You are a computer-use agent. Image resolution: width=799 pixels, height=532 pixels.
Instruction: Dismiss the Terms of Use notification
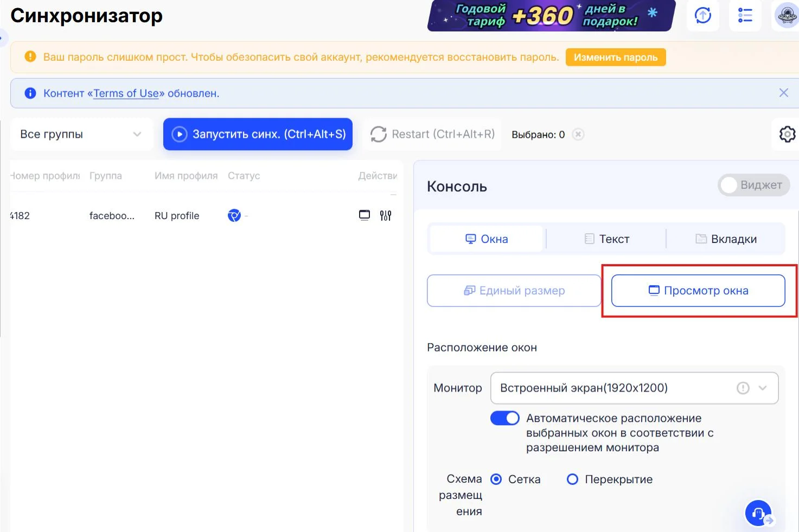[x=783, y=93]
